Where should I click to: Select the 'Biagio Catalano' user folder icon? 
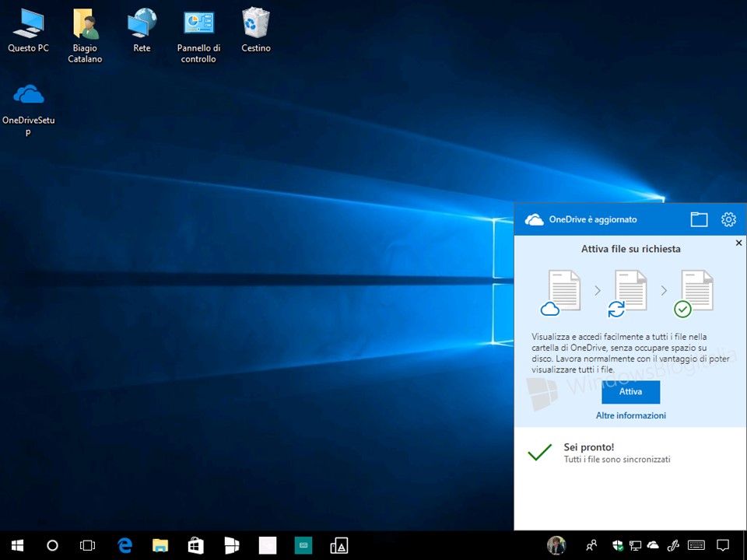pyautogui.click(x=85, y=35)
